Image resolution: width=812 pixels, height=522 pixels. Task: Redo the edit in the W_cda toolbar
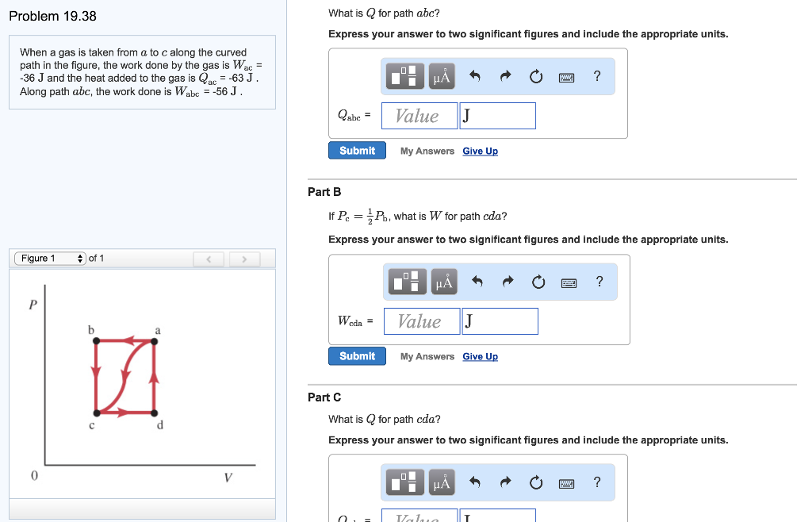coord(508,282)
